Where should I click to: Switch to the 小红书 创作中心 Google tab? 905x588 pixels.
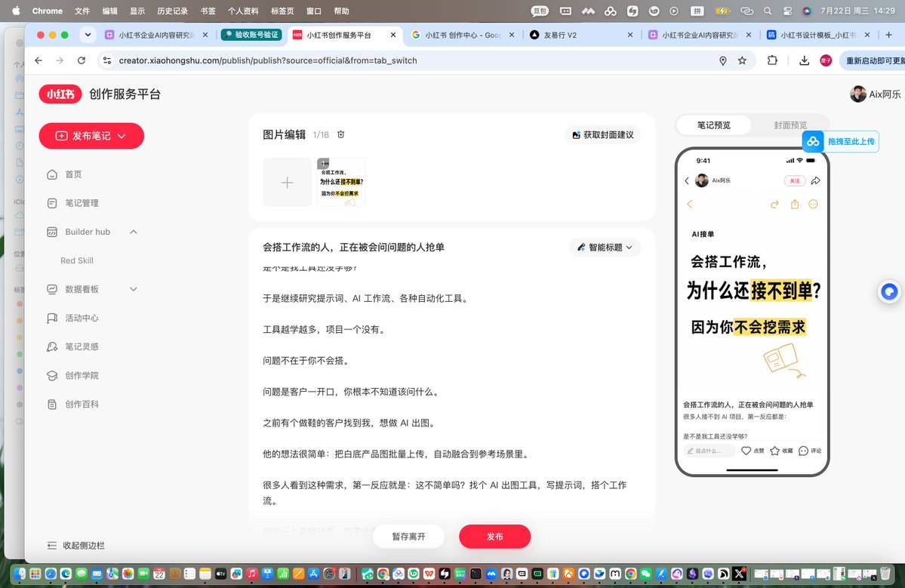click(462, 35)
